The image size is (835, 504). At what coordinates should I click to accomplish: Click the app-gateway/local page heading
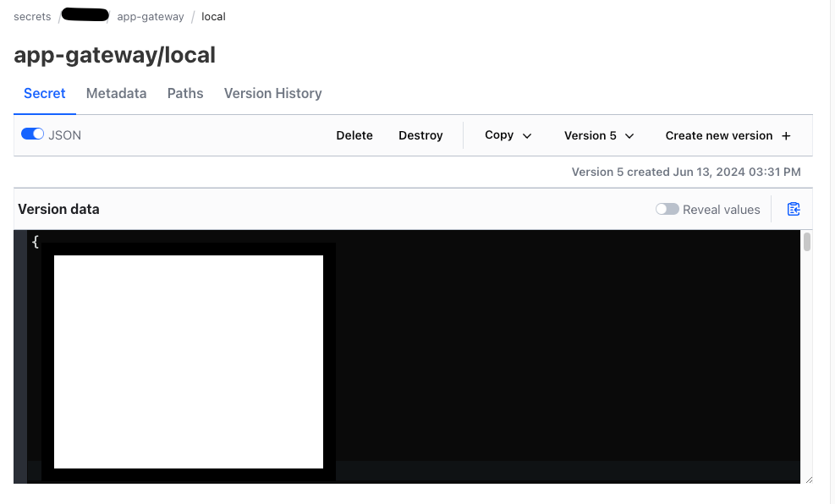point(114,55)
